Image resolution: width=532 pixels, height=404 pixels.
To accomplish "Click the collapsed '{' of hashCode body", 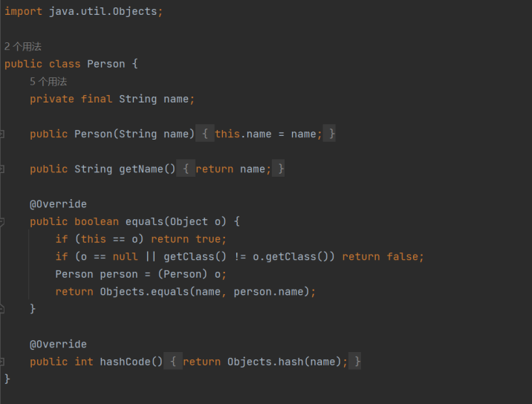I will (172, 362).
